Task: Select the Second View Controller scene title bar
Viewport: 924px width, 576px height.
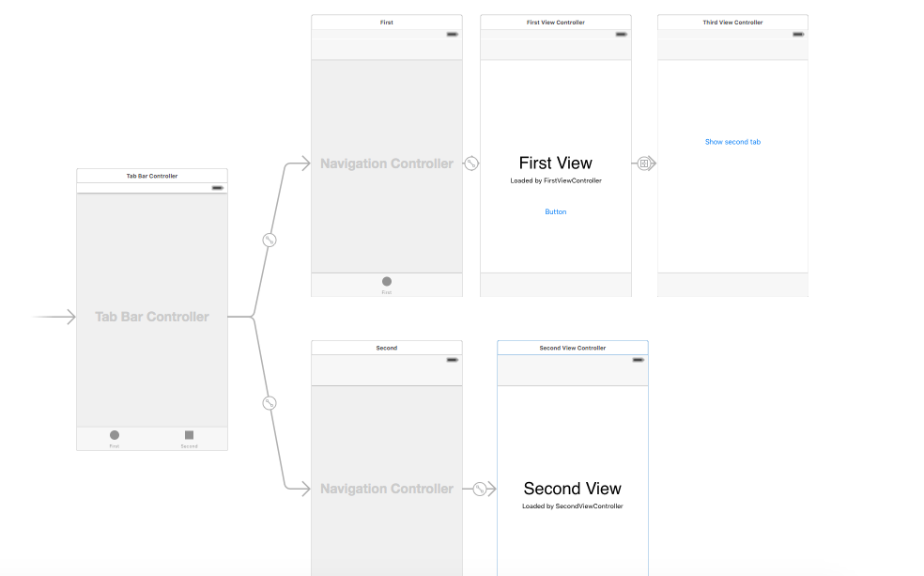Action: (573, 348)
